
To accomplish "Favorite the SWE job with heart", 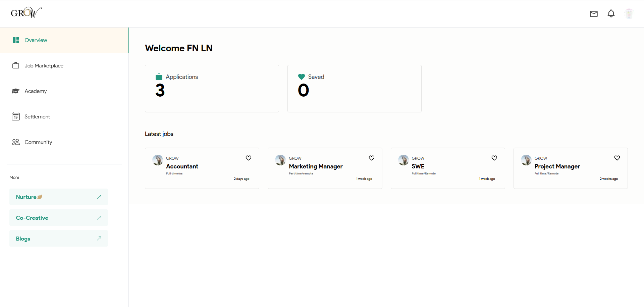I will point(494,158).
